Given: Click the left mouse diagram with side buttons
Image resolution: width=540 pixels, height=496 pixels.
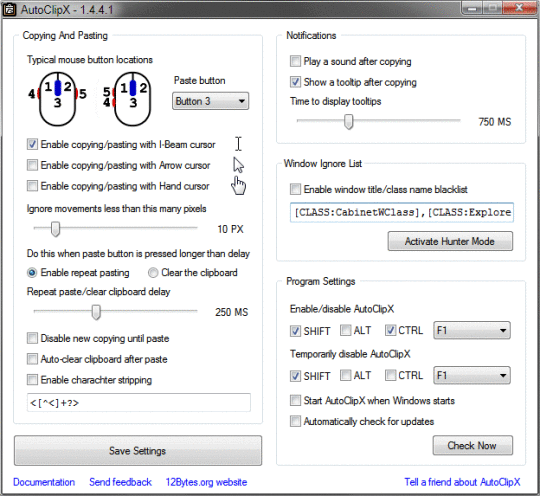Looking at the screenshot, I should point(58,99).
